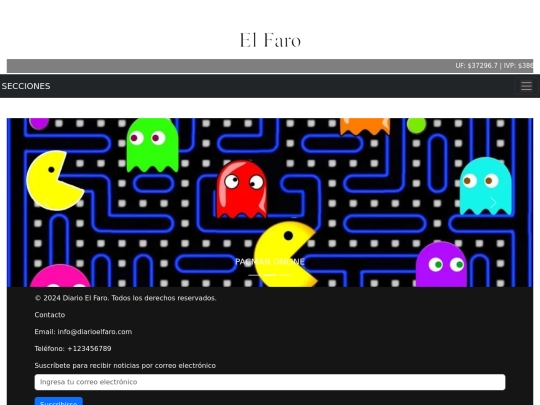Go to the next carousel slide
Screen dimensions: 540x405
click(494, 202)
